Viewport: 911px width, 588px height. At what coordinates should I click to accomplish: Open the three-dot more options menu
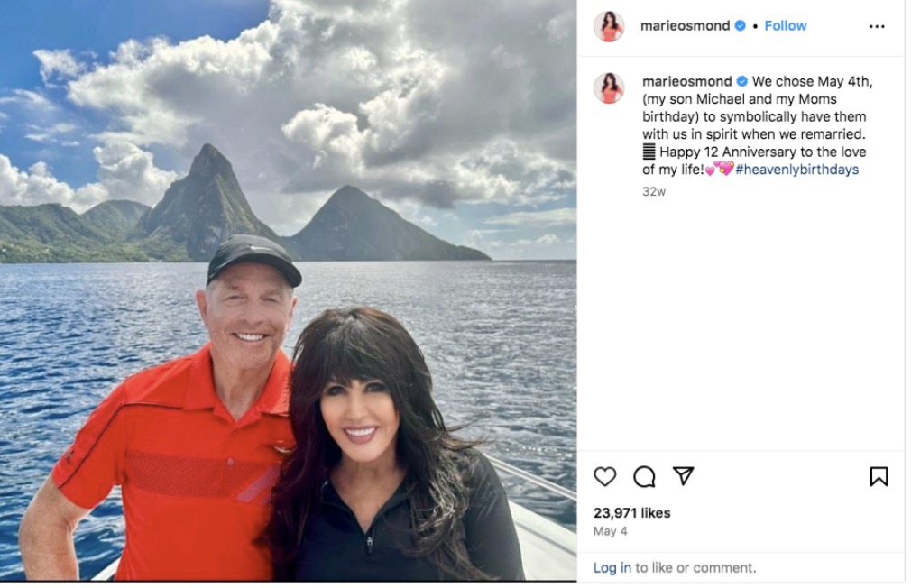click(877, 26)
